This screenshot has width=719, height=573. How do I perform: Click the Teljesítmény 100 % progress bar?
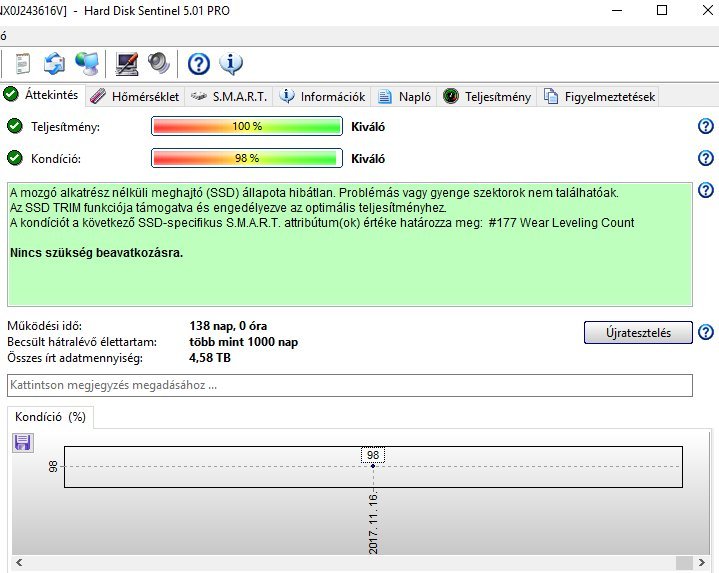pyautogui.click(x=247, y=126)
